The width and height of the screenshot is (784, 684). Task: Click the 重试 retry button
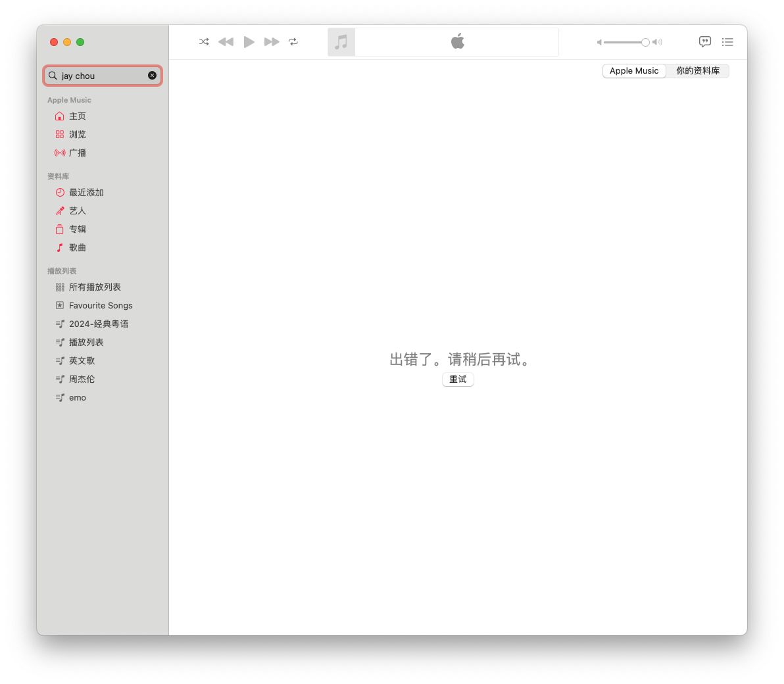click(x=458, y=379)
